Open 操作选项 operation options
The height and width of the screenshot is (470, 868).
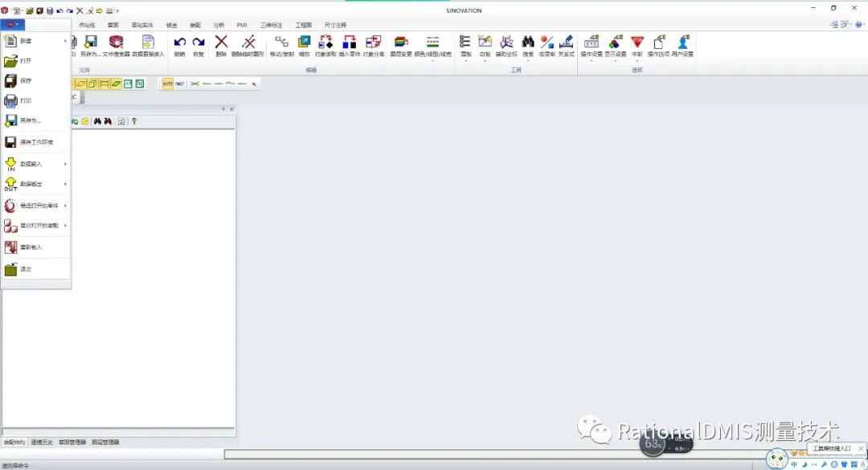point(658,46)
